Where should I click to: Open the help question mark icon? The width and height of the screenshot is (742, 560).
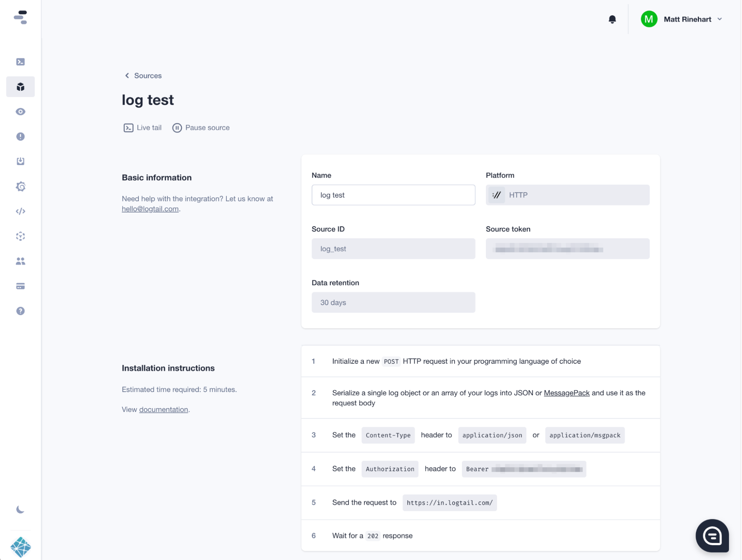[x=20, y=311]
